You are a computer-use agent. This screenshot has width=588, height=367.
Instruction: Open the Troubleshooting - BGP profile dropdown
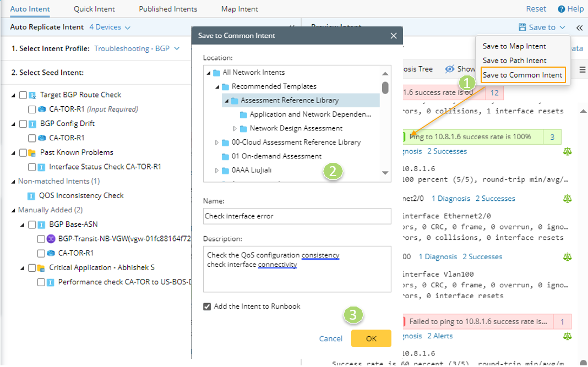[x=137, y=48]
